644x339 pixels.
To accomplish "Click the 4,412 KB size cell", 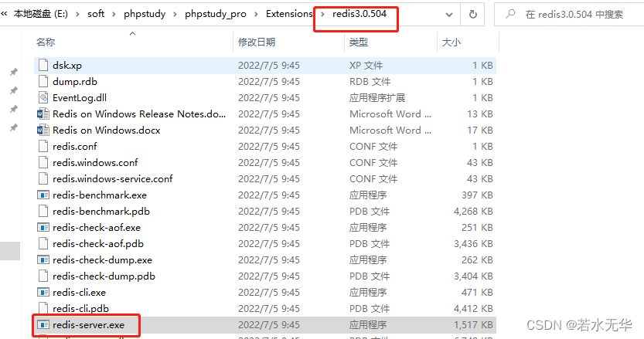I will [473, 308].
